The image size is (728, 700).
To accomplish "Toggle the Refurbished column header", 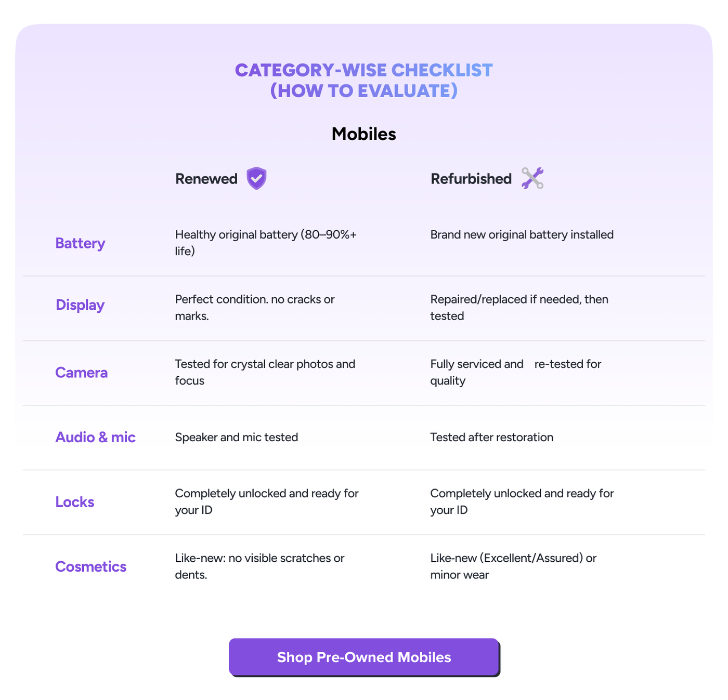I will pyautogui.click(x=471, y=178).
